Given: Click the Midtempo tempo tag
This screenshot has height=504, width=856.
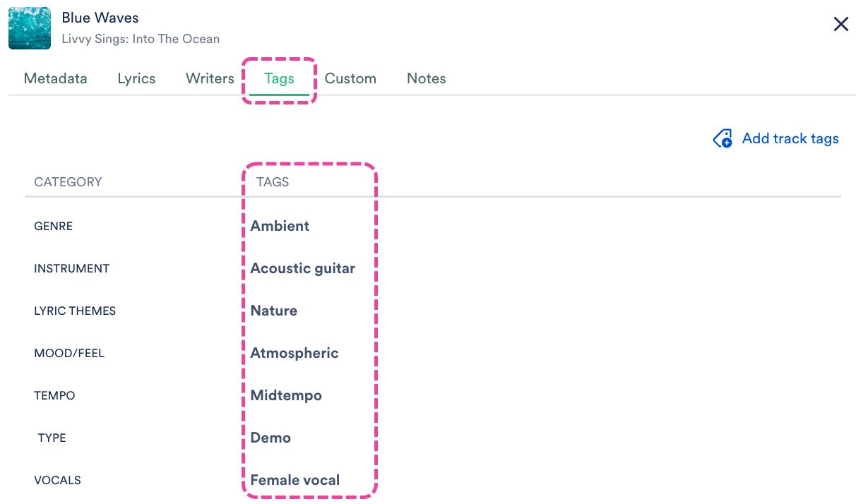Looking at the screenshot, I should pos(286,395).
